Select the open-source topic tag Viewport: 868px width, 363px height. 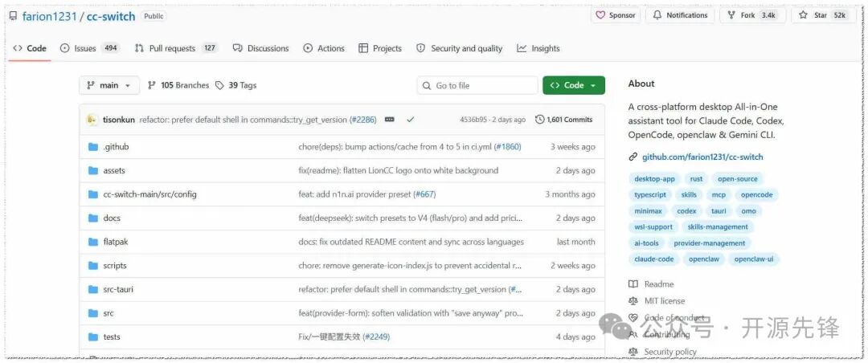[737, 179]
